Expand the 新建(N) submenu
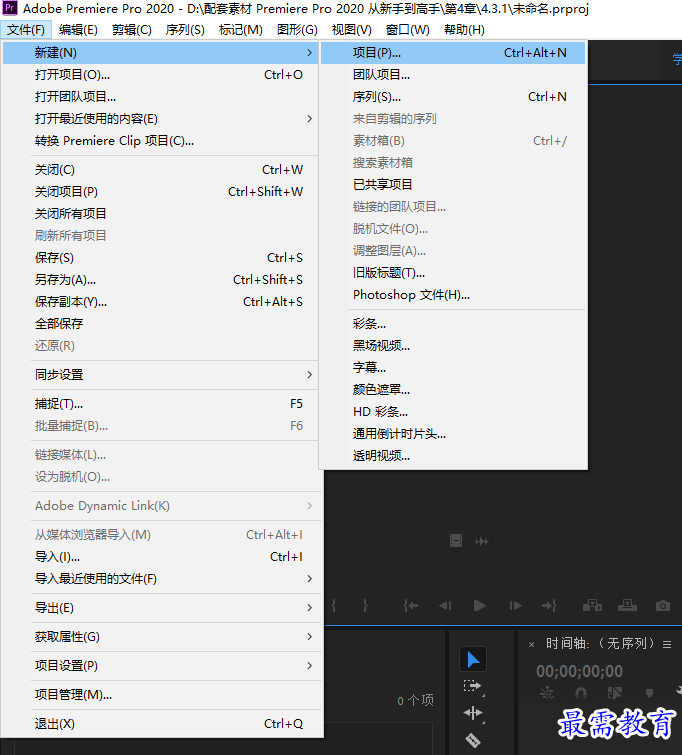This screenshot has width=682, height=755. (160, 52)
